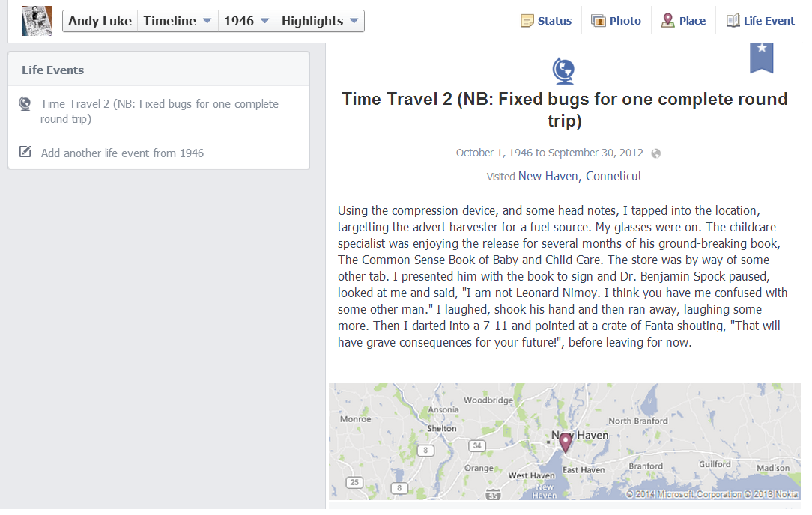This screenshot has height=515, width=812.
Task: Click the globe life event icon above title
Action: click(563, 71)
